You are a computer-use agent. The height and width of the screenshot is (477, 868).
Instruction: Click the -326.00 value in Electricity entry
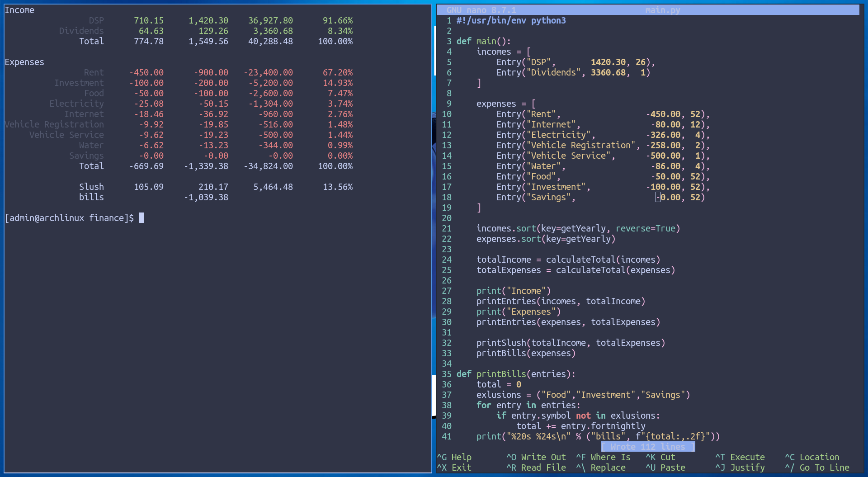[663, 135]
